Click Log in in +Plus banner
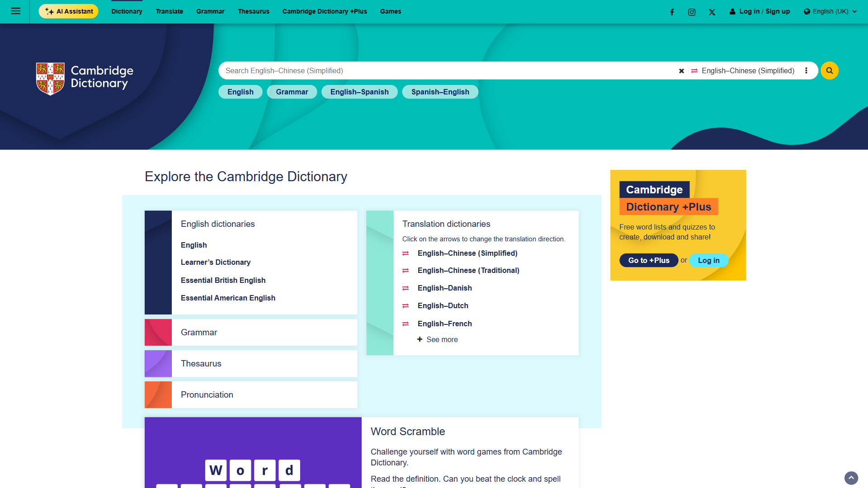The width and height of the screenshot is (868, 488). point(708,260)
